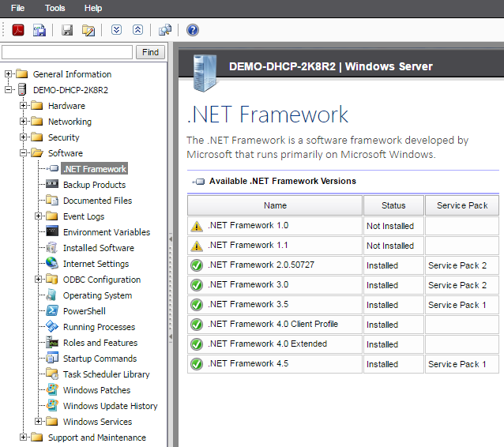The image size is (504, 447).
Task: Sort table by Service Pack column header
Action: [462, 205]
